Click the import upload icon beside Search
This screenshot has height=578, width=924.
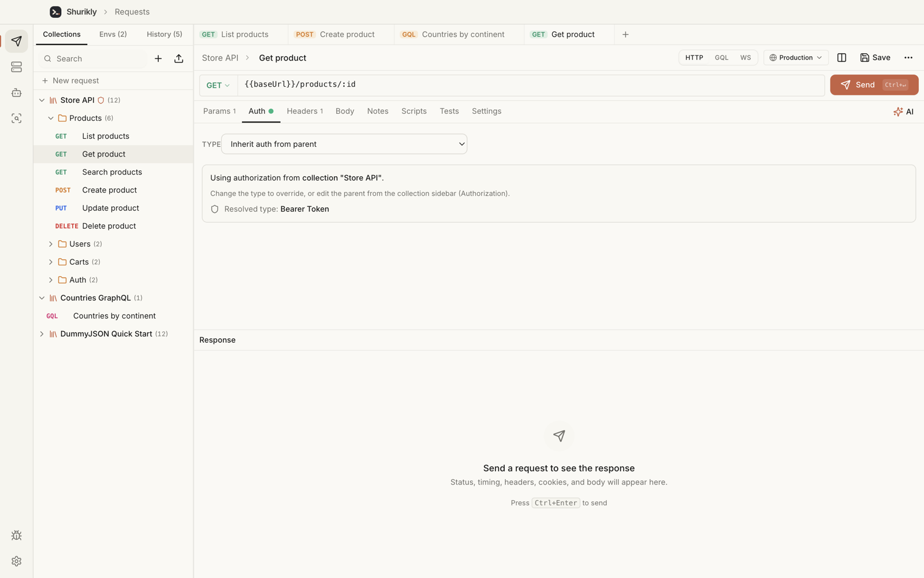(178, 58)
